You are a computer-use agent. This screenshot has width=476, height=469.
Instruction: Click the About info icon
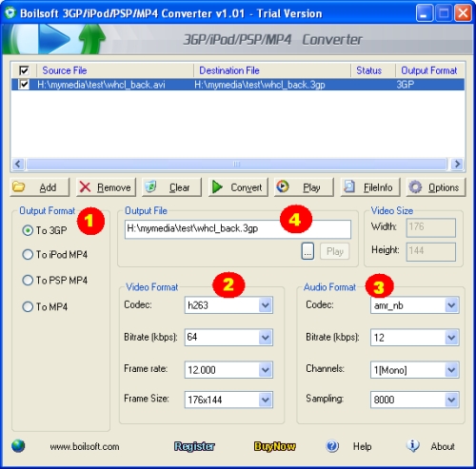(413, 445)
